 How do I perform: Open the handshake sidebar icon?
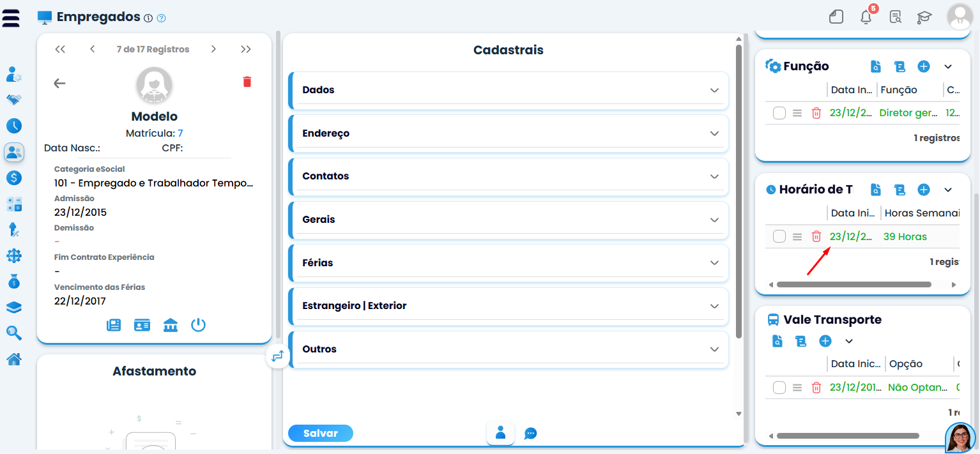tap(14, 100)
